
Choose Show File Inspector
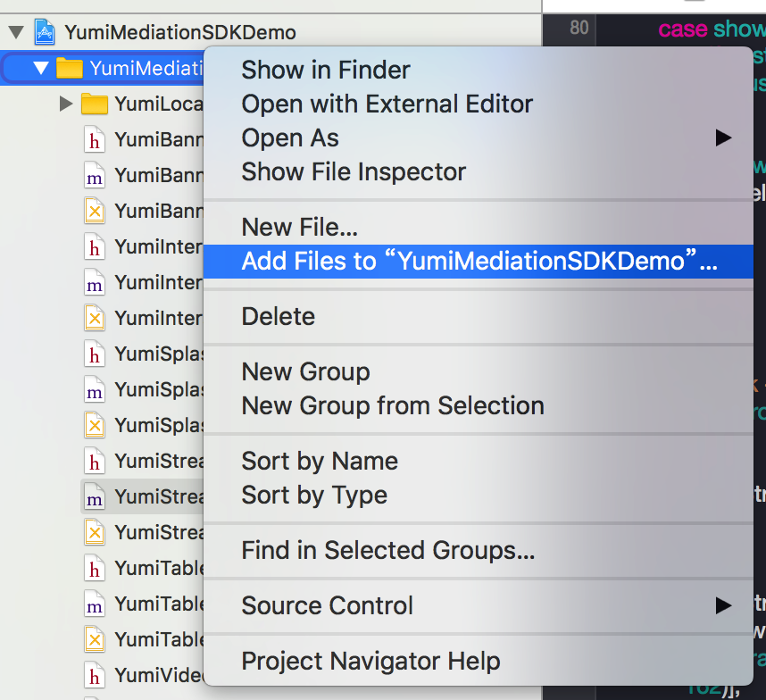479,172
